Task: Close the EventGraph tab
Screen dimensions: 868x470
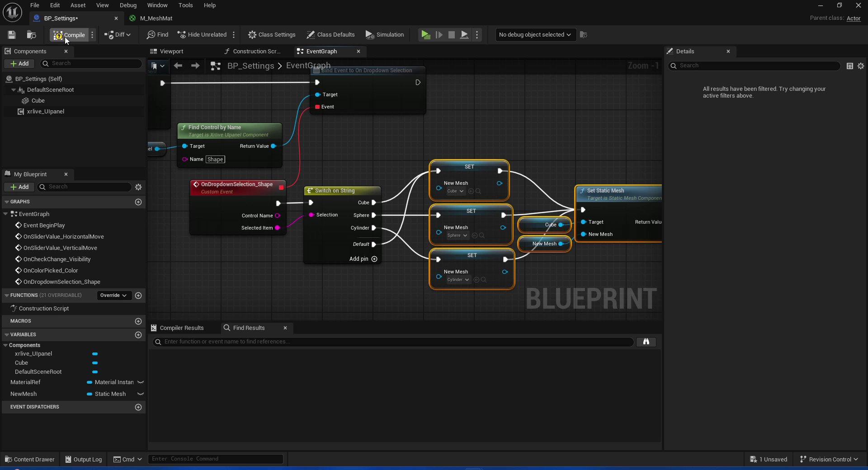Action: pyautogui.click(x=359, y=52)
